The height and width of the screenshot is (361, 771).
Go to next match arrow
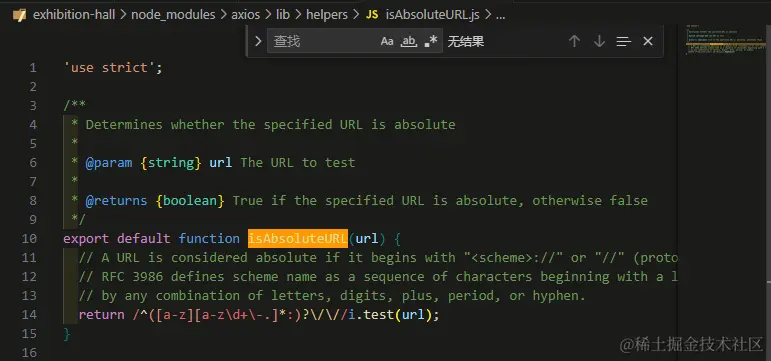click(599, 41)
